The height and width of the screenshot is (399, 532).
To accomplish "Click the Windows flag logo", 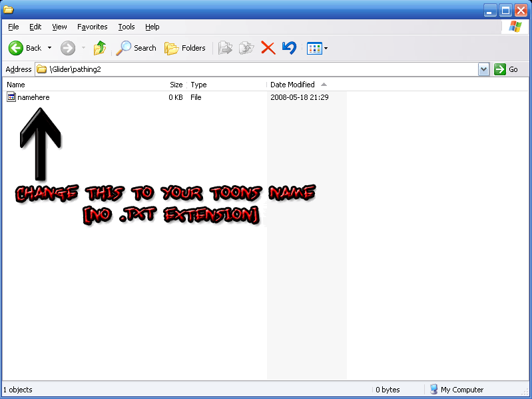I will [515, 27].
